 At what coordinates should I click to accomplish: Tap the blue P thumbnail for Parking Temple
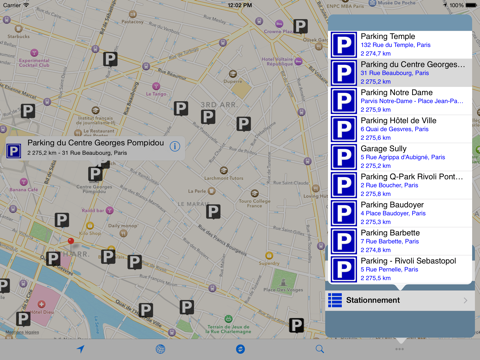click(x=344, y=45)
